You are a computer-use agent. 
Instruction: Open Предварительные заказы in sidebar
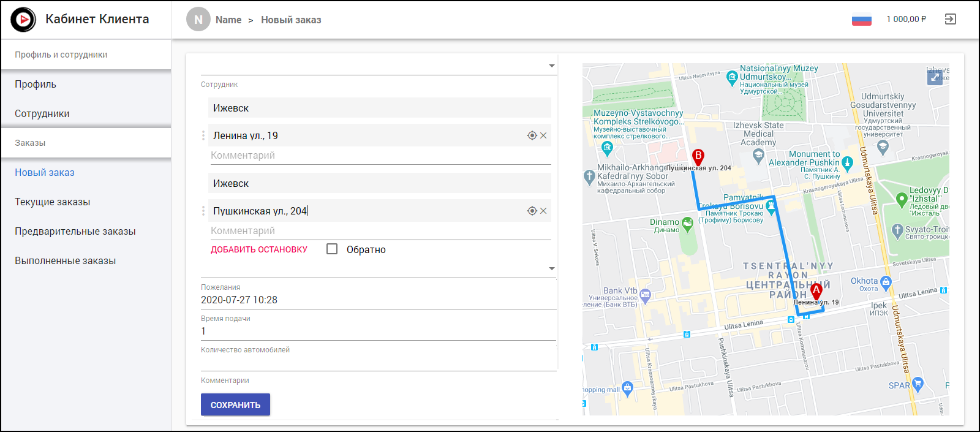(x=75, y=231)
